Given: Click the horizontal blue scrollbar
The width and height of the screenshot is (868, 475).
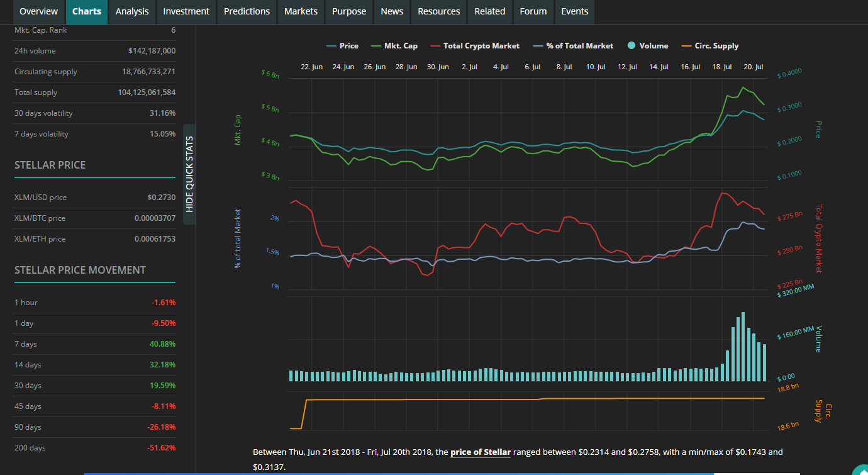Looking at the screenshot, I should [399, 474].
